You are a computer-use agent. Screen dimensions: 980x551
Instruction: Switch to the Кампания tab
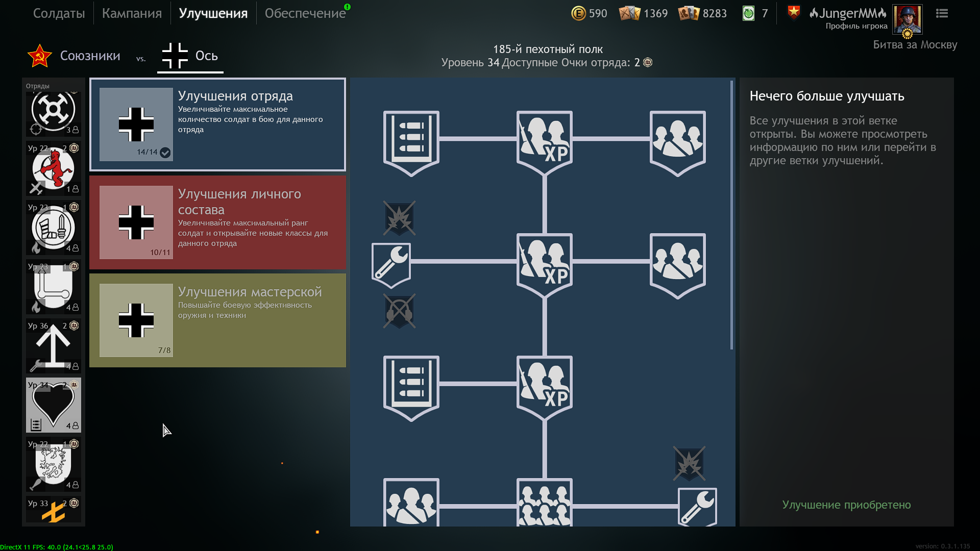coord(132,13)
